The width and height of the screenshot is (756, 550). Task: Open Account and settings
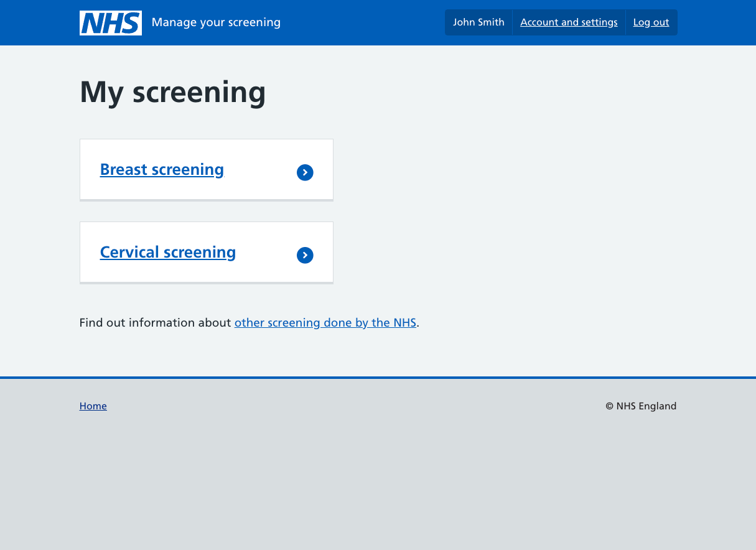pyautogui.click(x=569, y=22)
